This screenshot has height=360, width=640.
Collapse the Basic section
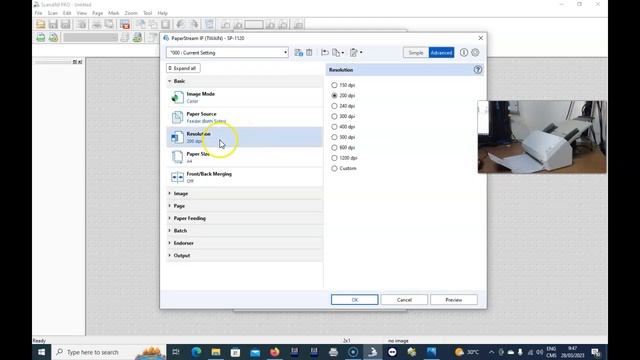point(244,81)
